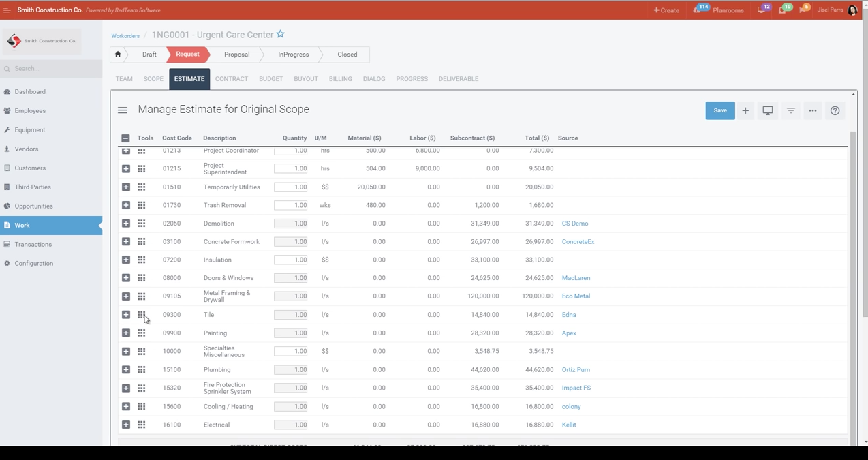Expand the Temporarily Utilities row

125,187
